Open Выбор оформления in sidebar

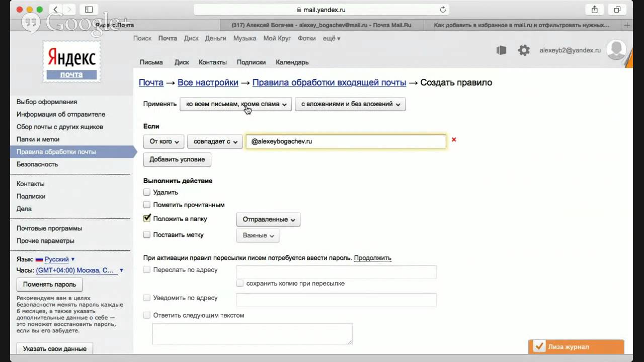pyautogui.click(x=47, y=102)
